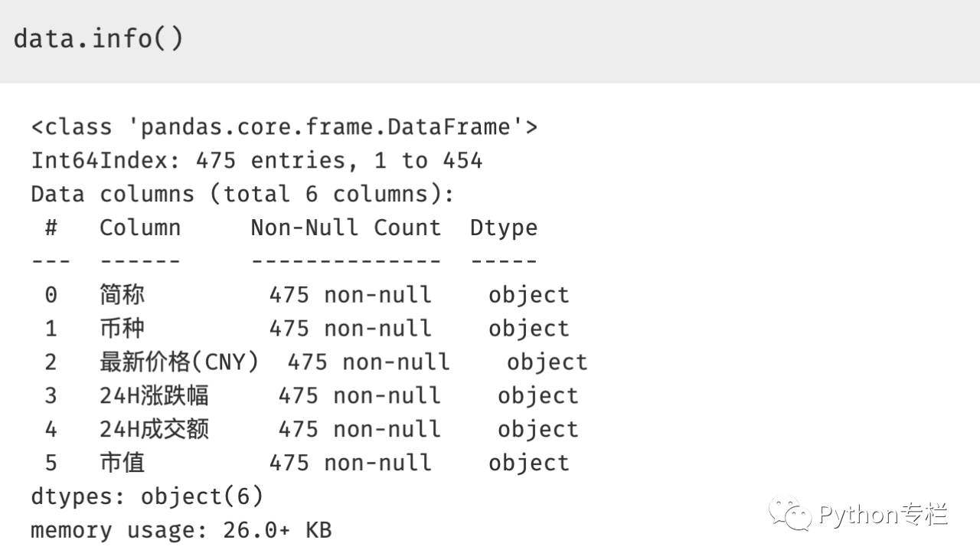
Task: Click the object dtype in the 最新价格(CNY) row
Action: (547, 362)
